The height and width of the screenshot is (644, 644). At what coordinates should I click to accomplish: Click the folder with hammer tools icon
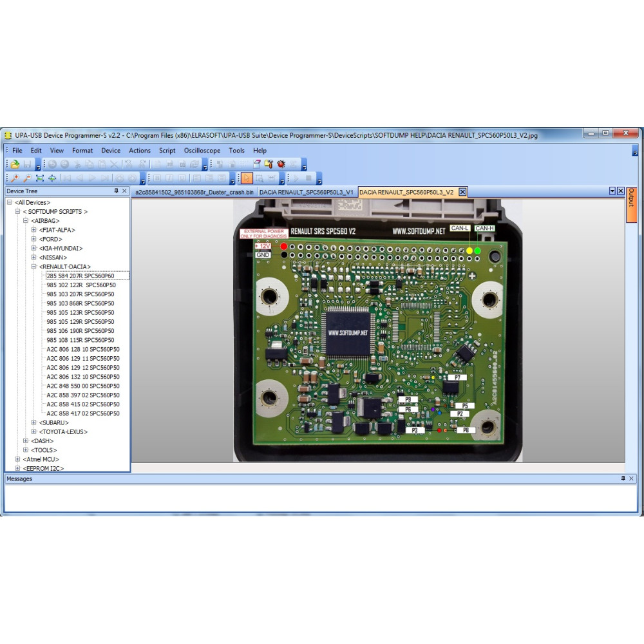(x=269, y=164)
